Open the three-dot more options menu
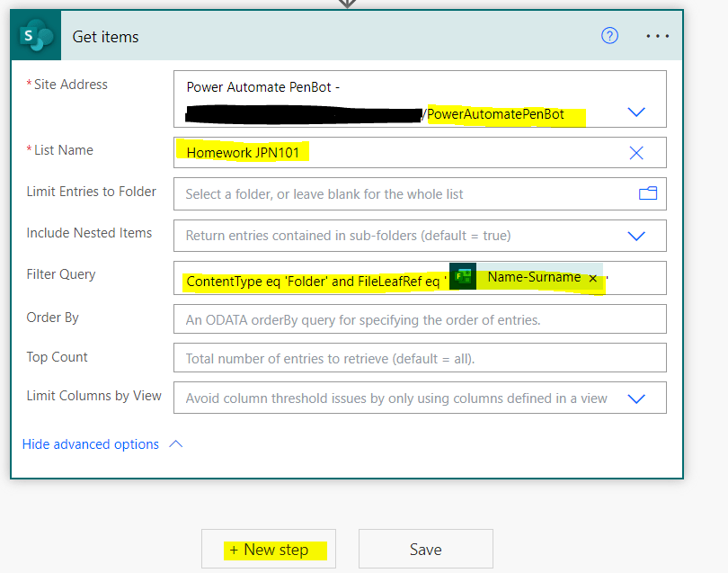This screenshot has width=728, height=573. pyautogui.click(x=658, y=36)
